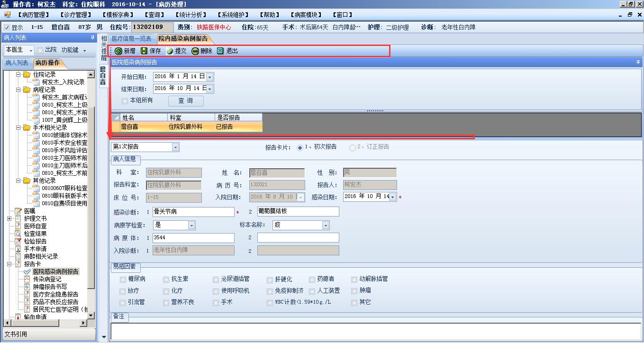Click the 感染诊断 1 input field

pos(193,212)
